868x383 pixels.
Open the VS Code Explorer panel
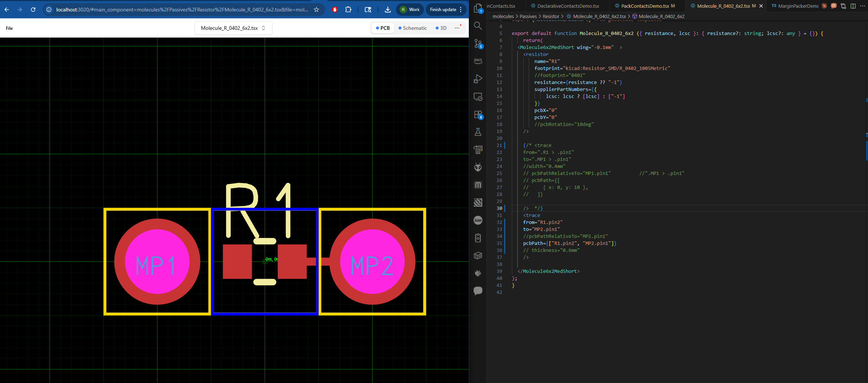(x=478, y=8)
